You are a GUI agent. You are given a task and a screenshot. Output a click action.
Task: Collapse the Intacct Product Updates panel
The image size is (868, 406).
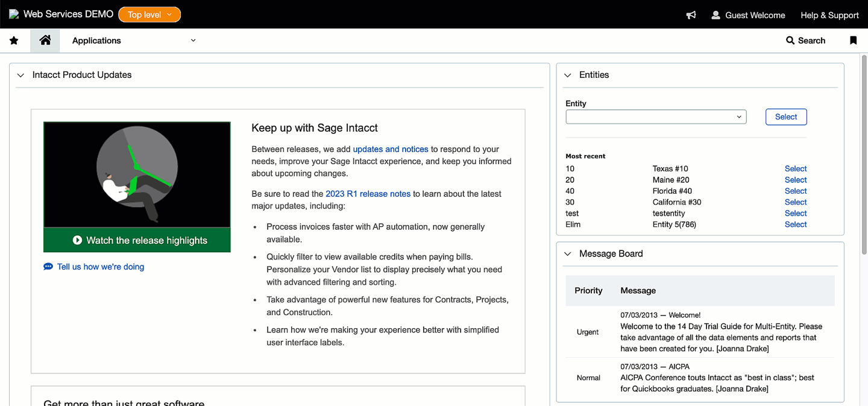pos(20,75)
